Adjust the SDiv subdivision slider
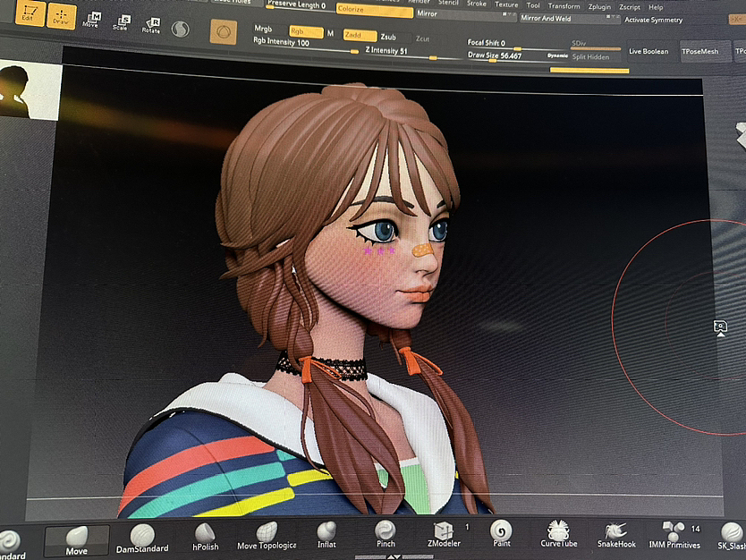The image size is (746, 560). (x=595, y=45)
